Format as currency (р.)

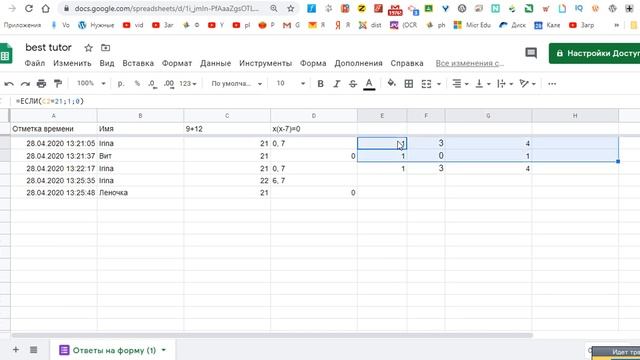(121, 83)
